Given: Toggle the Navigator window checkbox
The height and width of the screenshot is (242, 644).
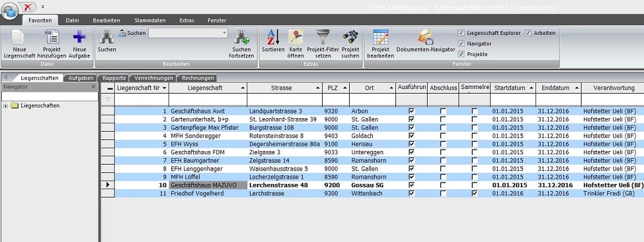Looking at the screenshot, I should (461, 44).
